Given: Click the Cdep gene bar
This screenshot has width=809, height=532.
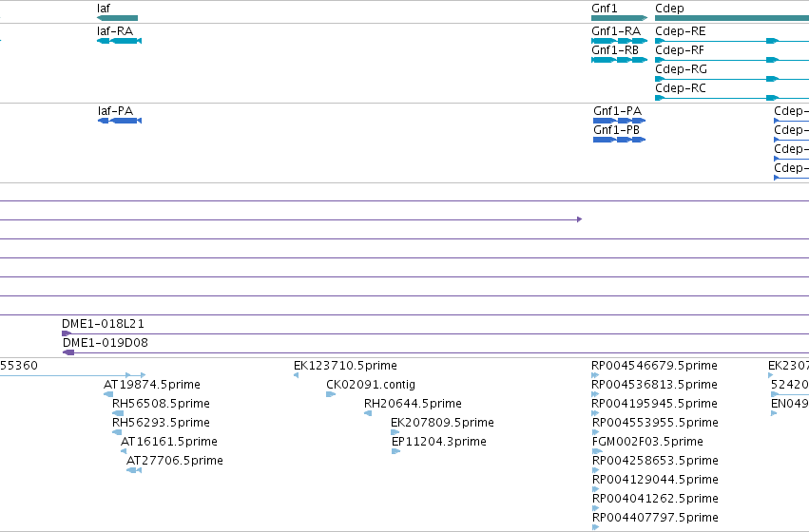Looking at the screenshot, I should tap(732, 18).
